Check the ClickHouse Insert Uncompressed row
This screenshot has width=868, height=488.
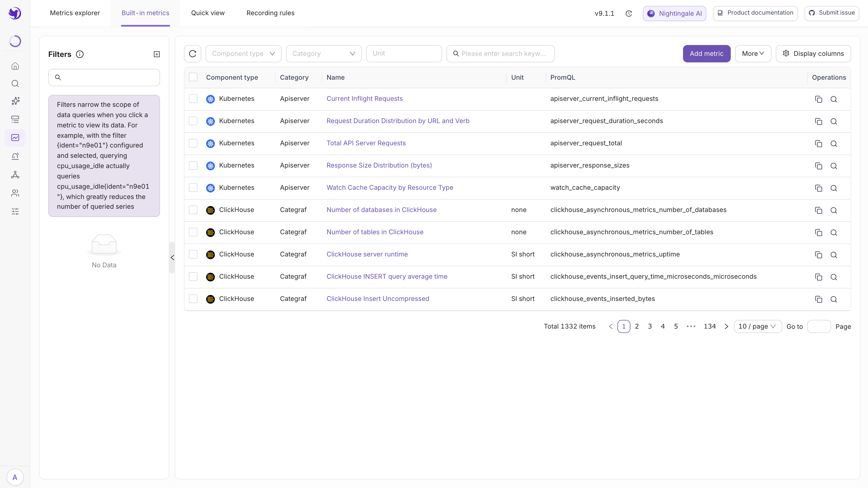click(193, 299)
